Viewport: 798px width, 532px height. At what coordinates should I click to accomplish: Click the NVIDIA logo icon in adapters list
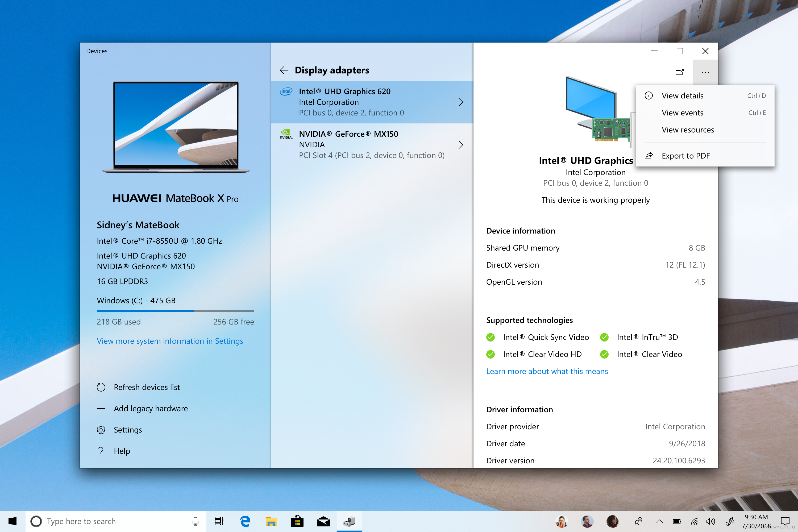(x=286, y=134)
